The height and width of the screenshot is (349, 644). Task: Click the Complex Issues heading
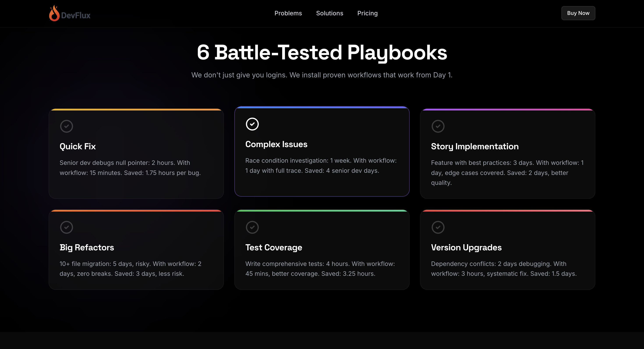pos(276,144)
